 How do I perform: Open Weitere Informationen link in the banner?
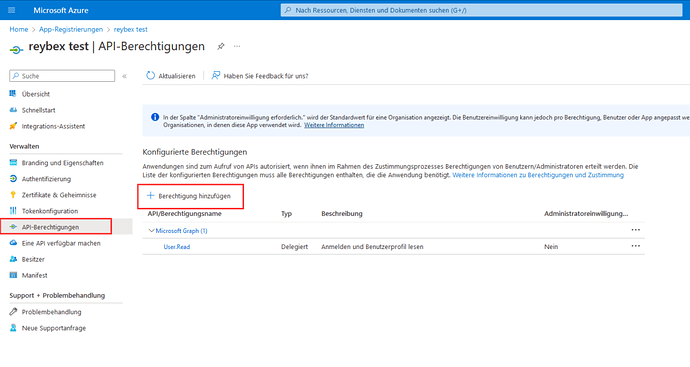(x=334, y=125)
